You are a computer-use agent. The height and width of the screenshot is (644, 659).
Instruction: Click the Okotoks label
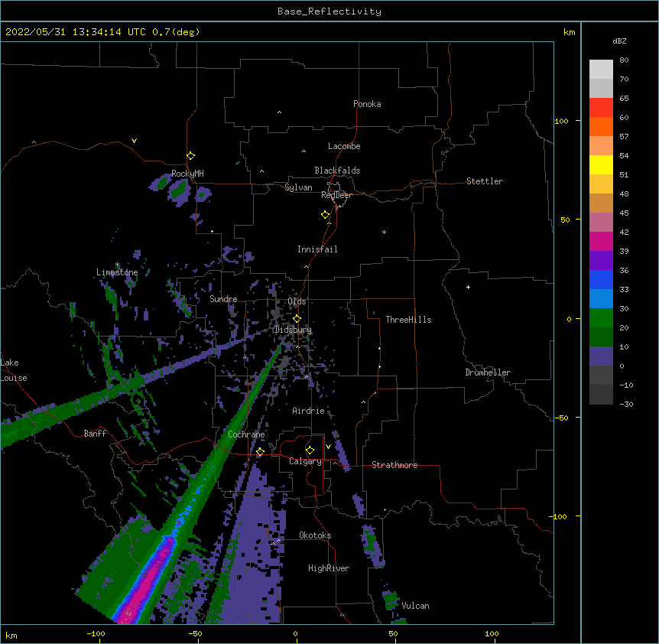click(x=315, y=535)
